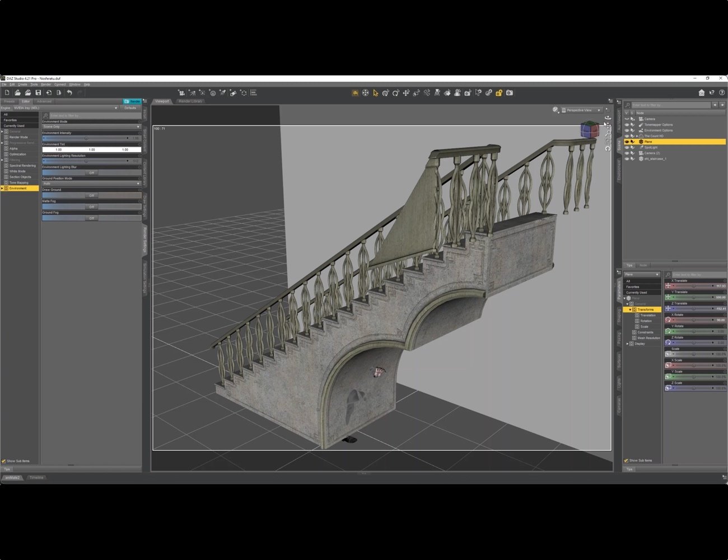Expand the Display property group
The image size is (728, 560).
coord(627,344)
